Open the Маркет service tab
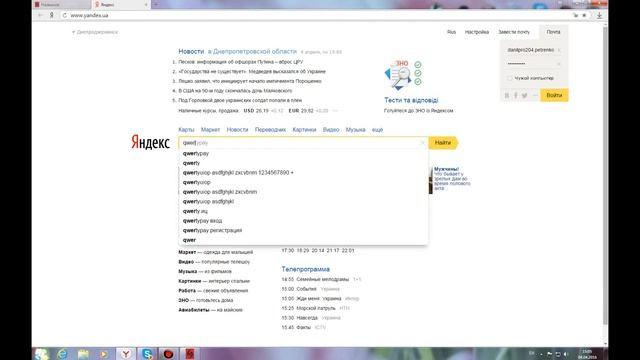This screenshot has height=360, width=640. pyautogui.click(x=211, y=130)
